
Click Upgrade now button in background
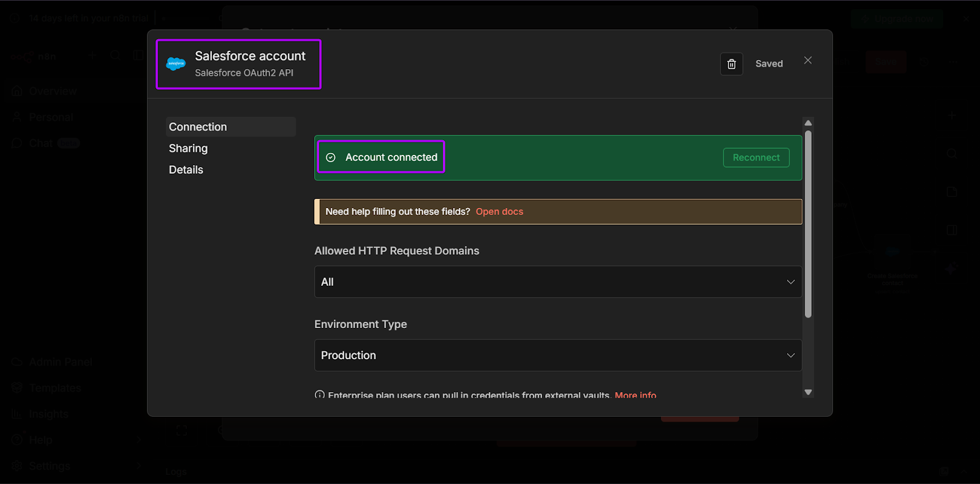click(x=897, y=19)
